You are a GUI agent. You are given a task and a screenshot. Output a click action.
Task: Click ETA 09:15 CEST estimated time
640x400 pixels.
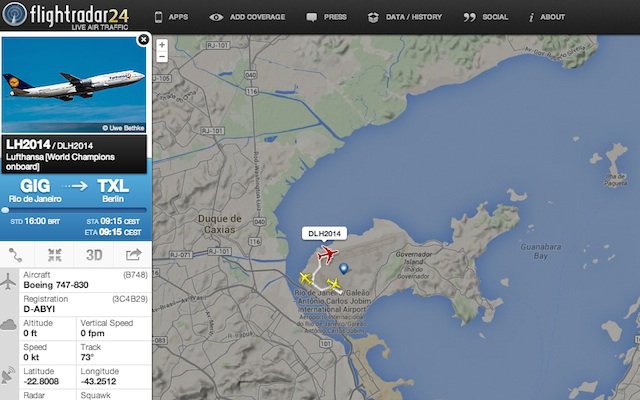(x=113, y=232)
